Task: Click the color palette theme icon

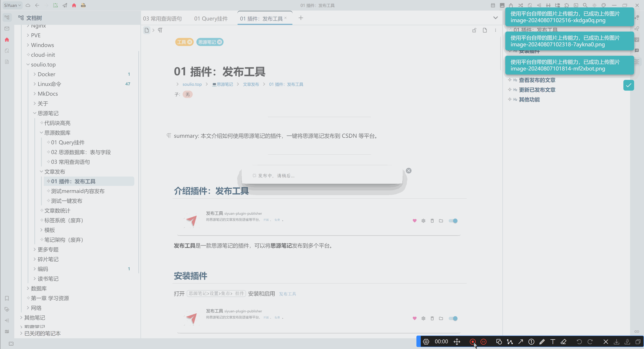Action: pyautogui.click(x=604, y=5)
